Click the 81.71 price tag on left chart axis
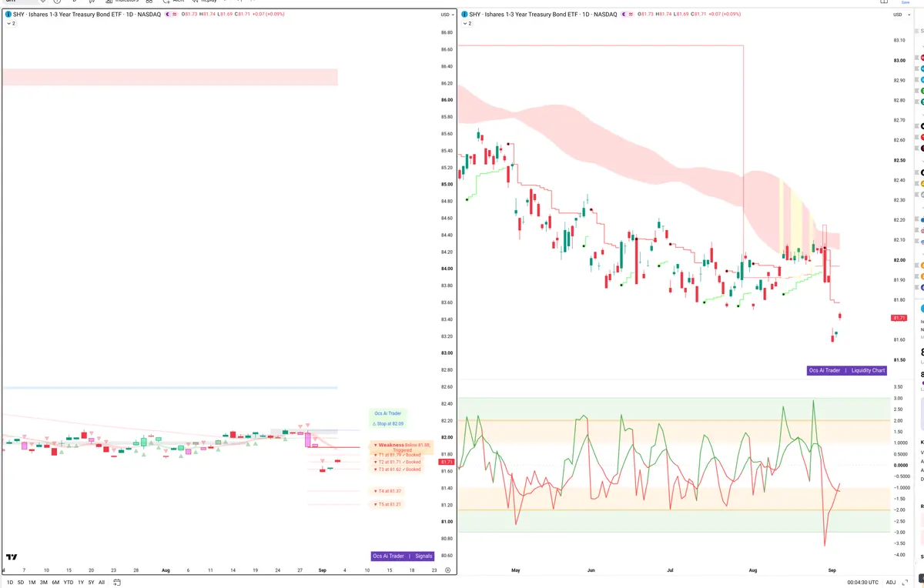This screenshot has width=924, height=588. (x=447, y=462)
